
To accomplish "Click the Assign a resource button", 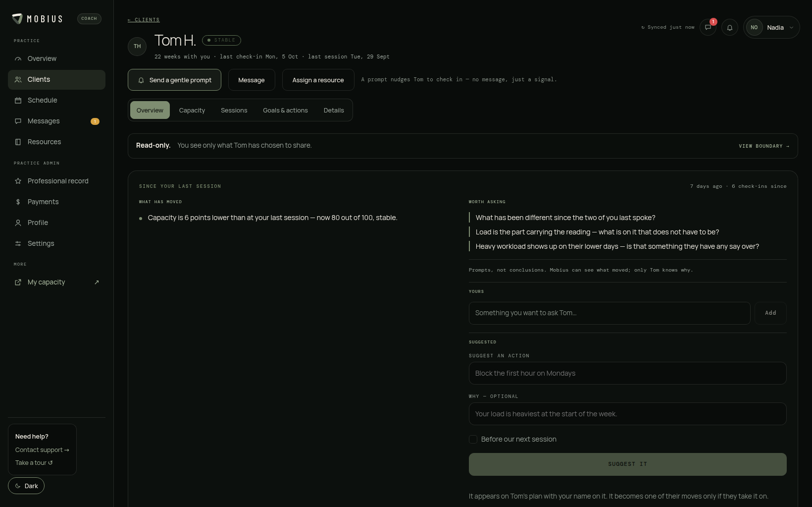I will (318, 80).
